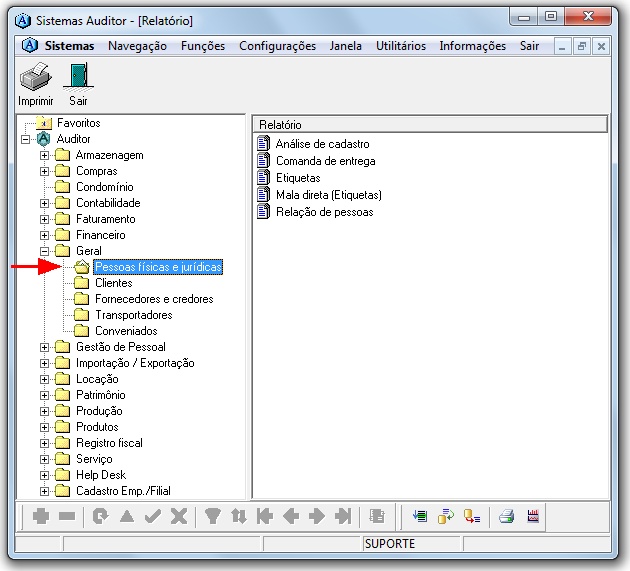Go to first record icon
The image size is (630, 571).
point(265,516)
